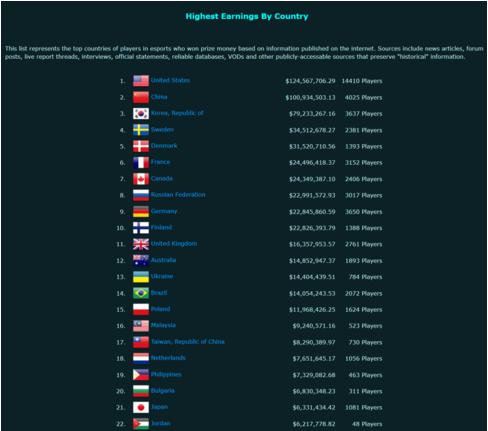Click the Philippines flag icon
This screenshot has height=431, width=488.
141,375
